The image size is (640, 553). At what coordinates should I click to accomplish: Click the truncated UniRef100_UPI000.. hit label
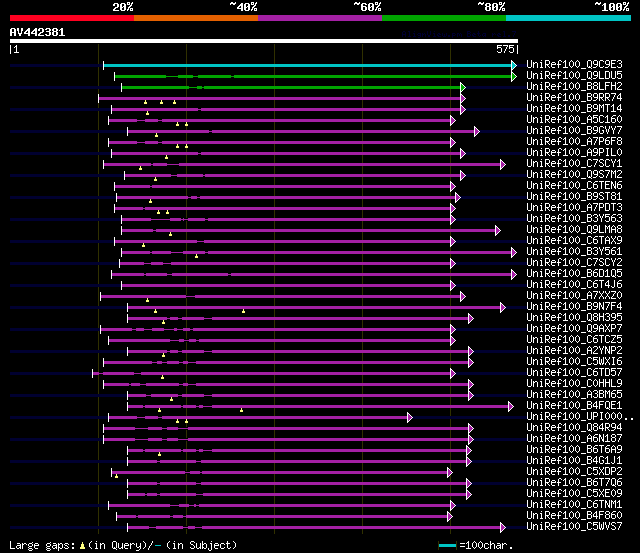tap(580, 417)
